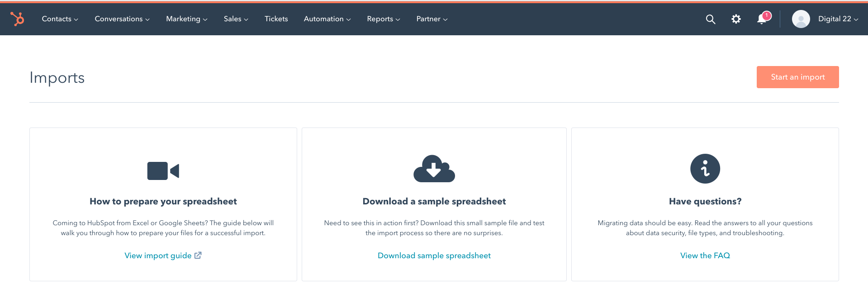Click the cloud download icon
Screen dimensions: 868x298
point(434,169)
